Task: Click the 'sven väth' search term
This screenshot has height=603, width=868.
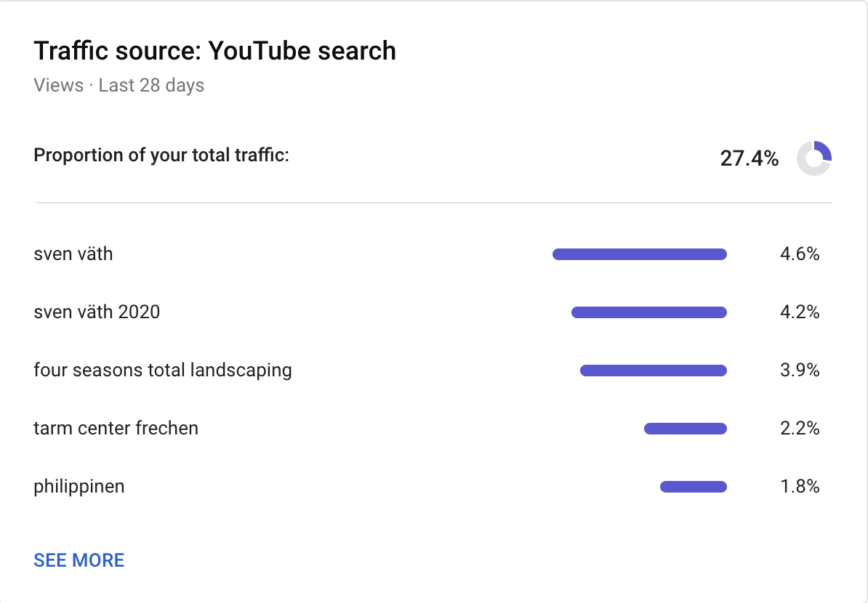Action: pos(73,254)
